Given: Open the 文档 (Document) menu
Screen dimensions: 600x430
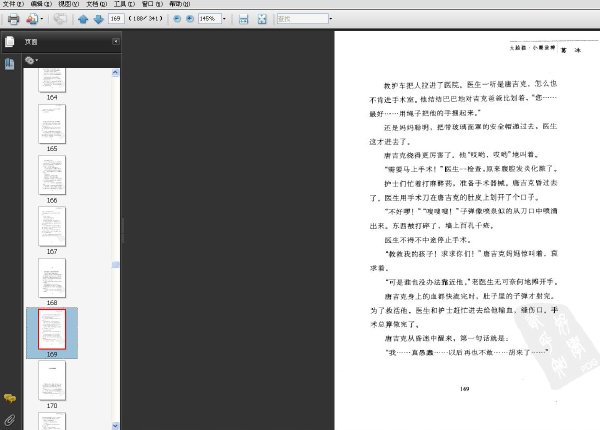Looking at the screenshot, I should [x=96, y=4].
